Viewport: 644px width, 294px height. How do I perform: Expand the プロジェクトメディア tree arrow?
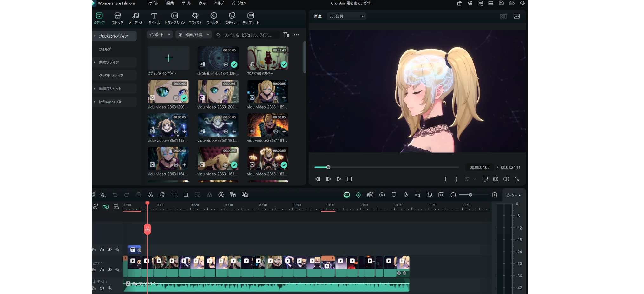pos(95,36)
